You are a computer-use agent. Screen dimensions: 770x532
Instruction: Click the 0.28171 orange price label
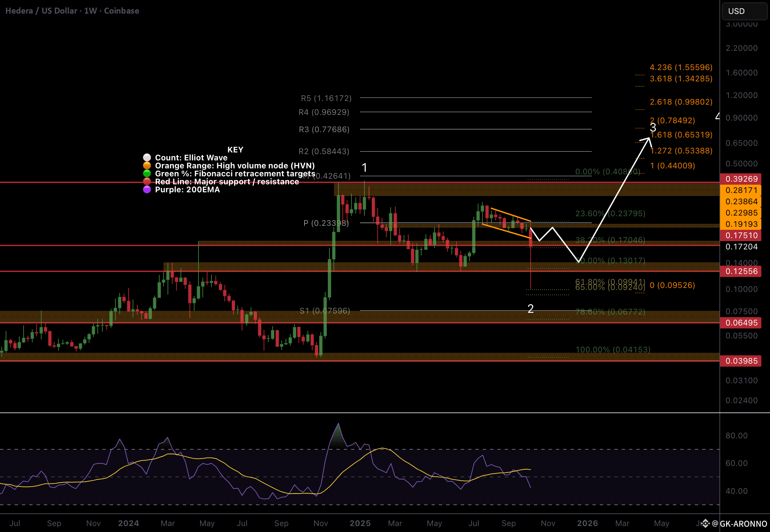tap(741, 190)
